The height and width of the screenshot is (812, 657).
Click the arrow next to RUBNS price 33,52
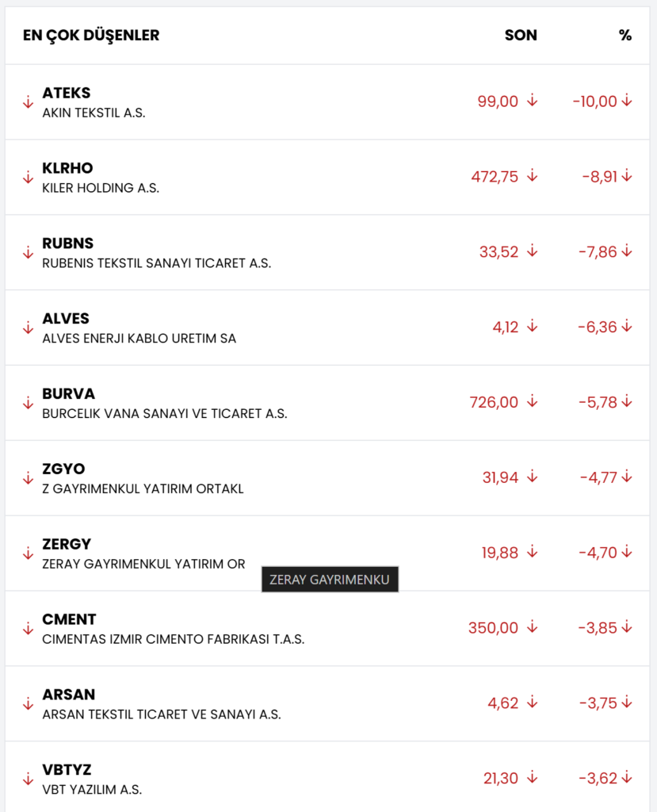coord(533,251)
